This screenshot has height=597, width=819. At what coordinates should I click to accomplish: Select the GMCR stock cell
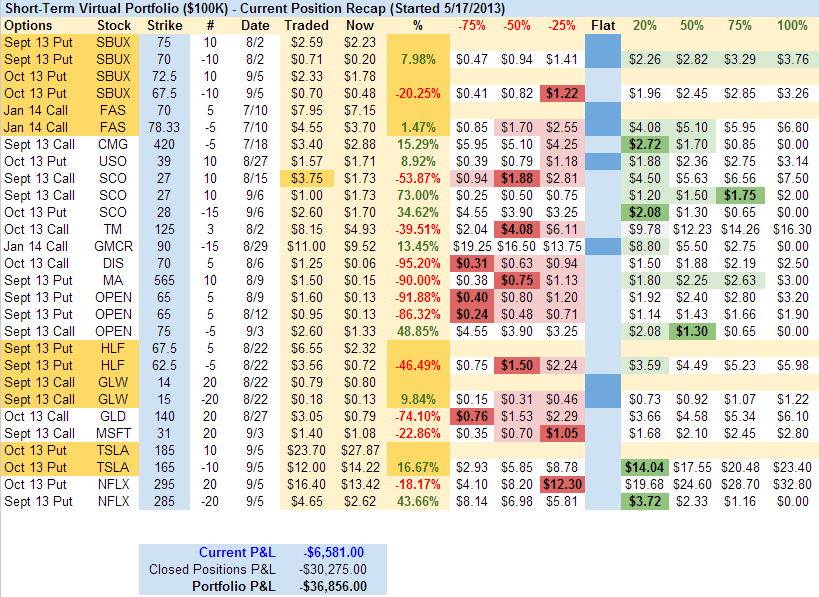(115, 246)
